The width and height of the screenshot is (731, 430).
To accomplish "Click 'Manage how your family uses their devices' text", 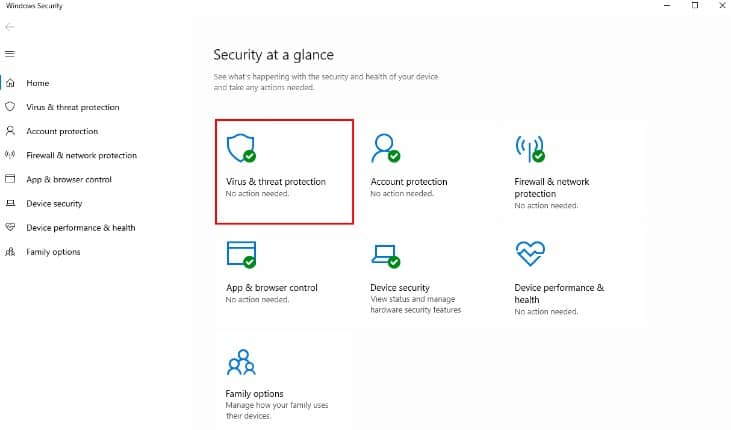I will [x=277, y=410].
